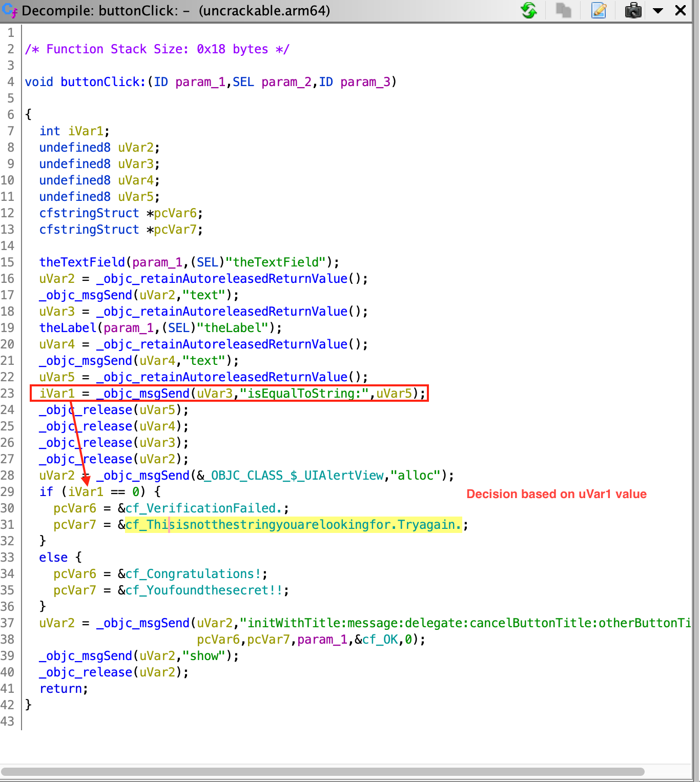Viewport: 700px width, 782px height.
Task: Click the cf_Youfoundthesecret!! reference
Action: (x=204, y=590)
